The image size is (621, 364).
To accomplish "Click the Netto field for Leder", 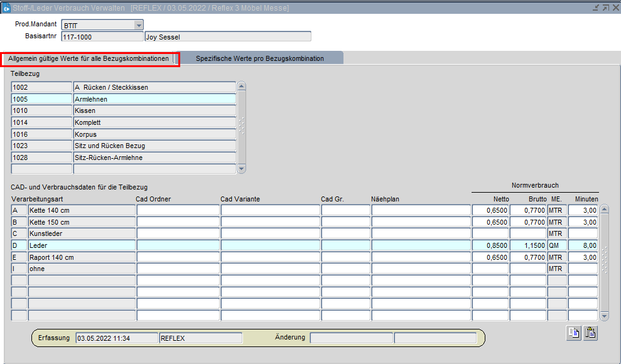I will (x=490, y=245).
